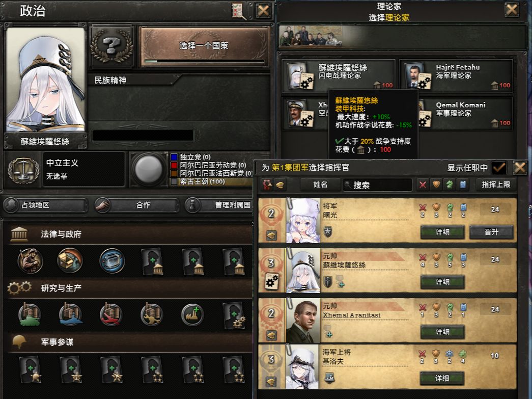The image size is (532, 399).
Task: Select the naval designer company slot
Action: pos(71,314)
